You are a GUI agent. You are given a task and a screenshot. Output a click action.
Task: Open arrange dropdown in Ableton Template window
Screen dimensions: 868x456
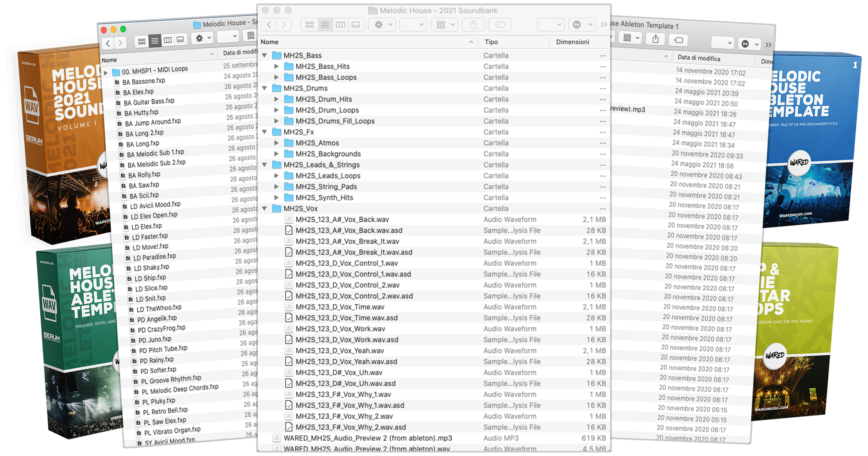(631, 38)
